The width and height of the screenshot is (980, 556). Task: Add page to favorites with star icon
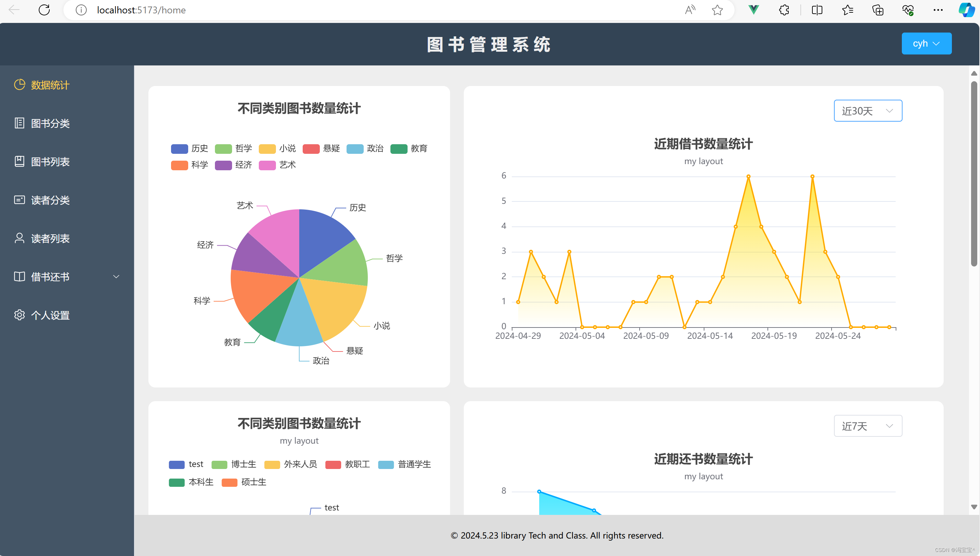tap(717, 10)
